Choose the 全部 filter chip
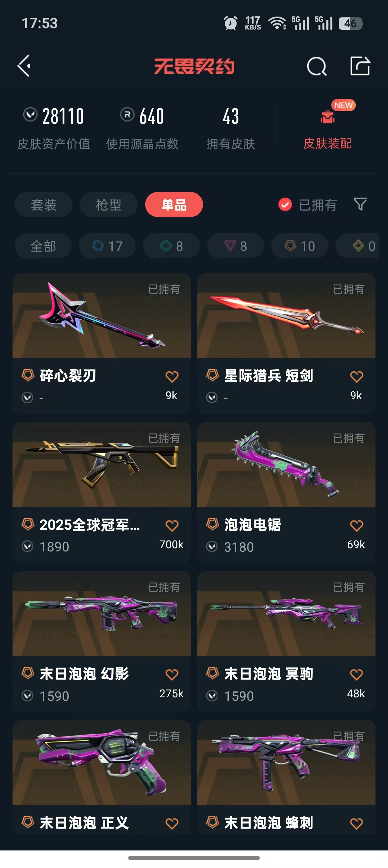The height and width of the screenshot is (868, 388). 43,246
